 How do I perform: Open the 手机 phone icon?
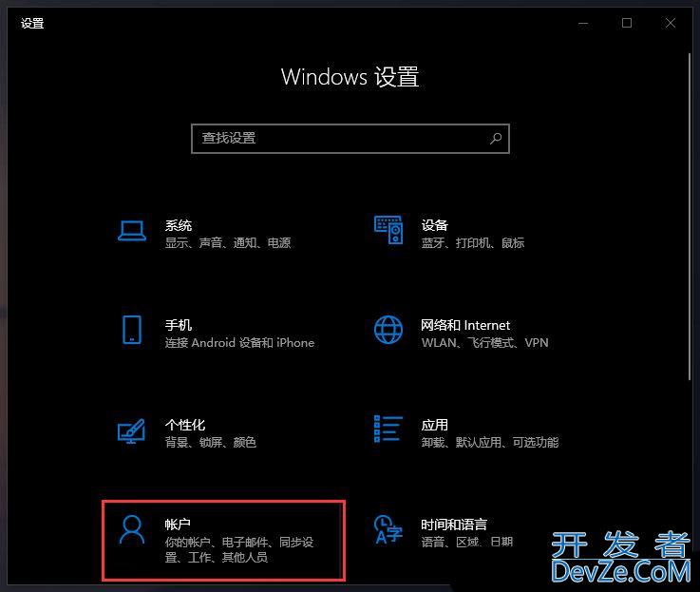pyautogui.click(x=132, y=330)
